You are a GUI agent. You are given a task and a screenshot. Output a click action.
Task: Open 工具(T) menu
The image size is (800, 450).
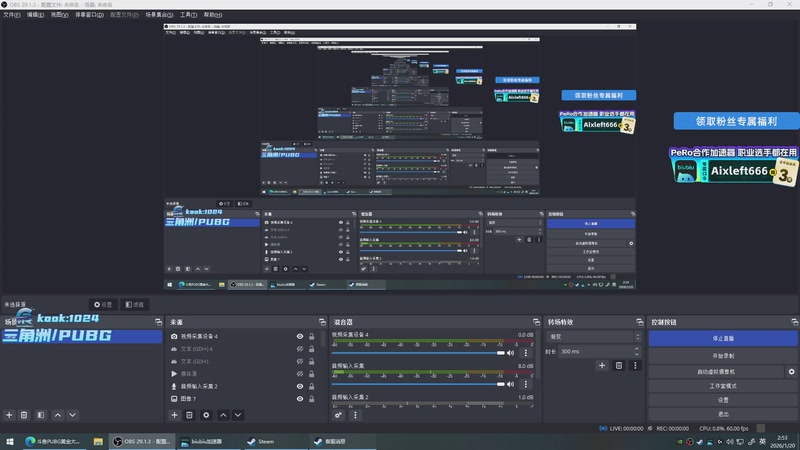[x=188, y=15]
